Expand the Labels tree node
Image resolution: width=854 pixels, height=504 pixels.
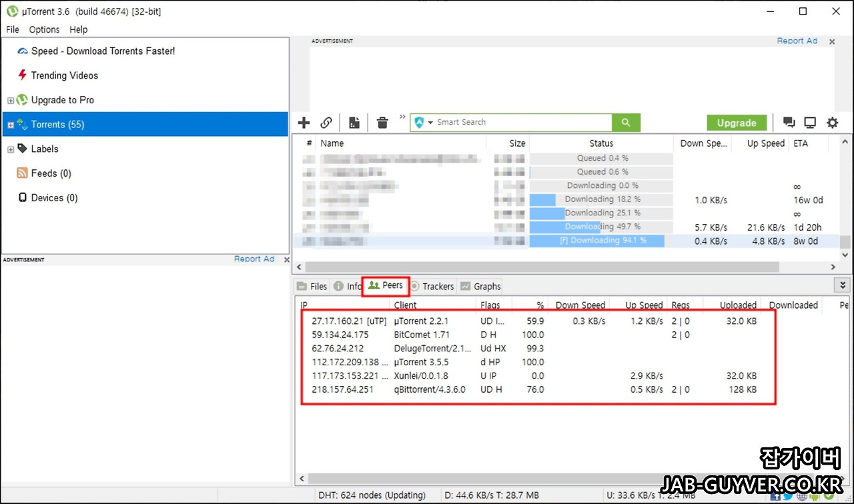10,149
